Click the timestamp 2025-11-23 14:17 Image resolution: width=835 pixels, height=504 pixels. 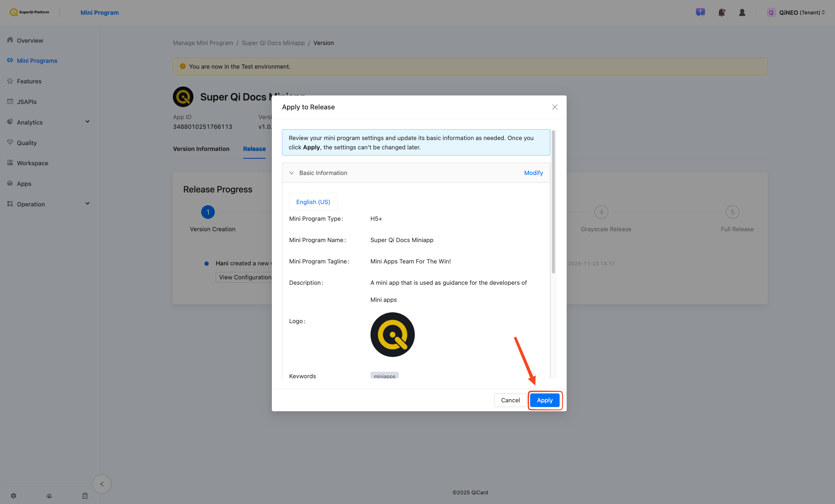click(x=591, y=263)
